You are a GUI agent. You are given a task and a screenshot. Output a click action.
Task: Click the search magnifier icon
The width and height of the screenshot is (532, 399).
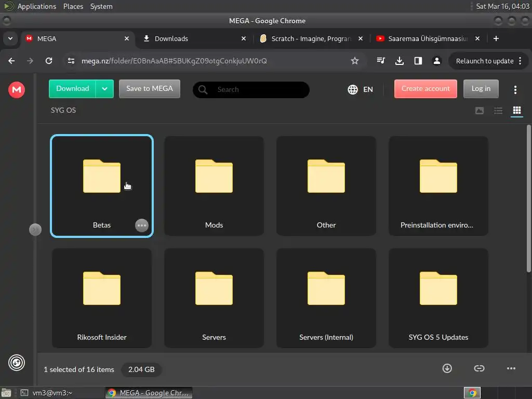[203, 89]
